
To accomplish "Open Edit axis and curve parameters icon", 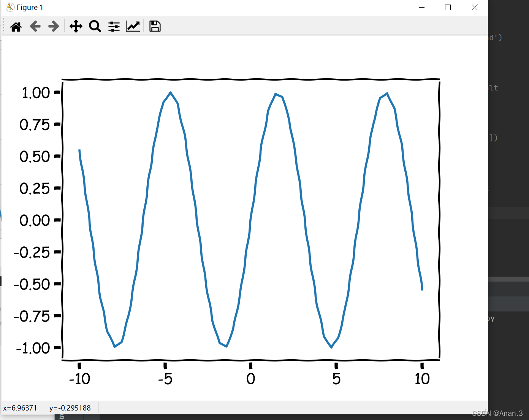I will click(x=133, y=27).
